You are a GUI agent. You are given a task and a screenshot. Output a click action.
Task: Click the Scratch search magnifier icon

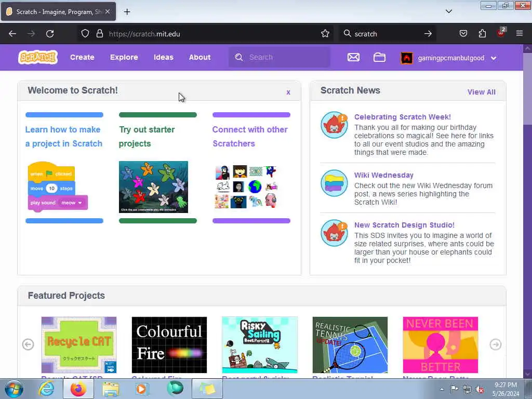(x=239, y=57)
